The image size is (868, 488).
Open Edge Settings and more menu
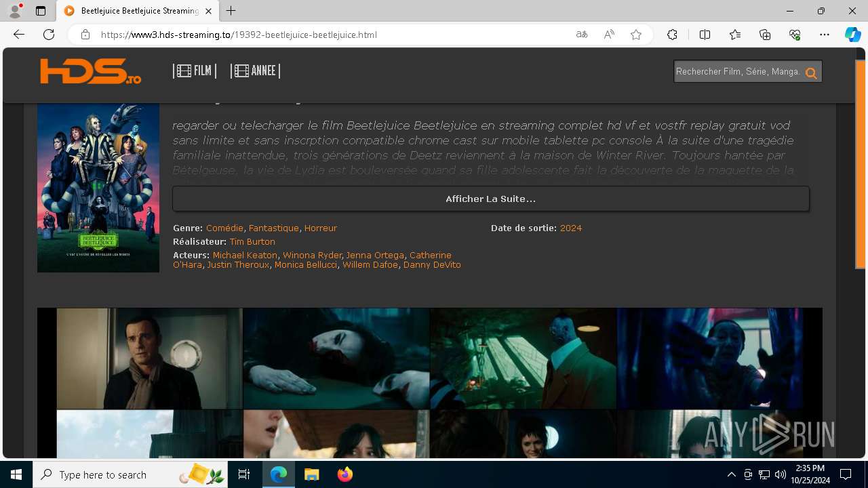[825, 35]
